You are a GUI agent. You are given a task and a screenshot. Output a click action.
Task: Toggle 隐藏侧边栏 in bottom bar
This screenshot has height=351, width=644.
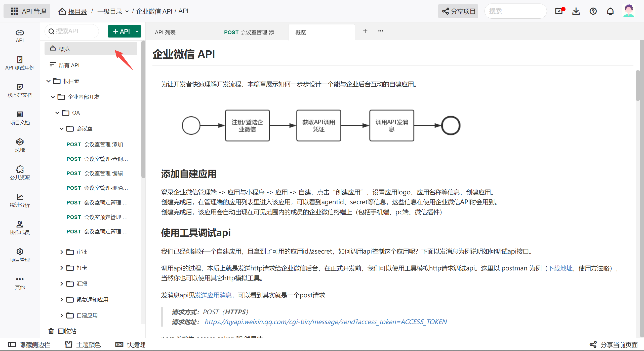pos(29,344)
